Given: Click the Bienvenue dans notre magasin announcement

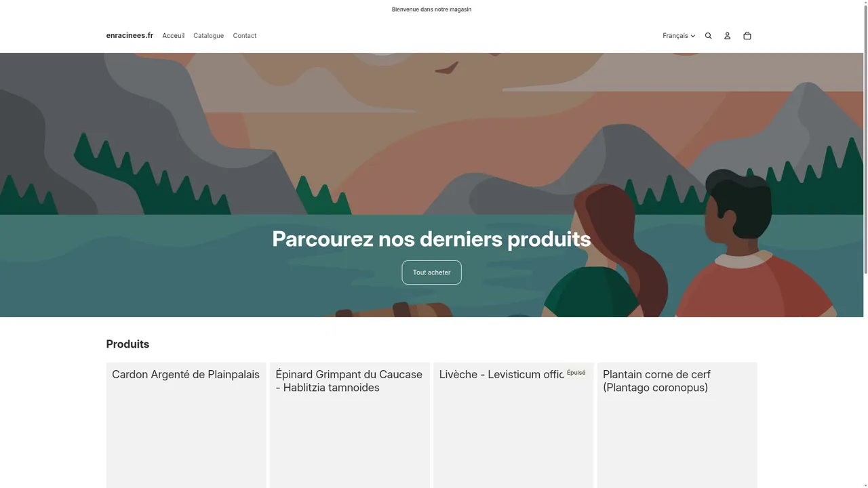Looking at the screenshot, I should (x=431, y=9).
